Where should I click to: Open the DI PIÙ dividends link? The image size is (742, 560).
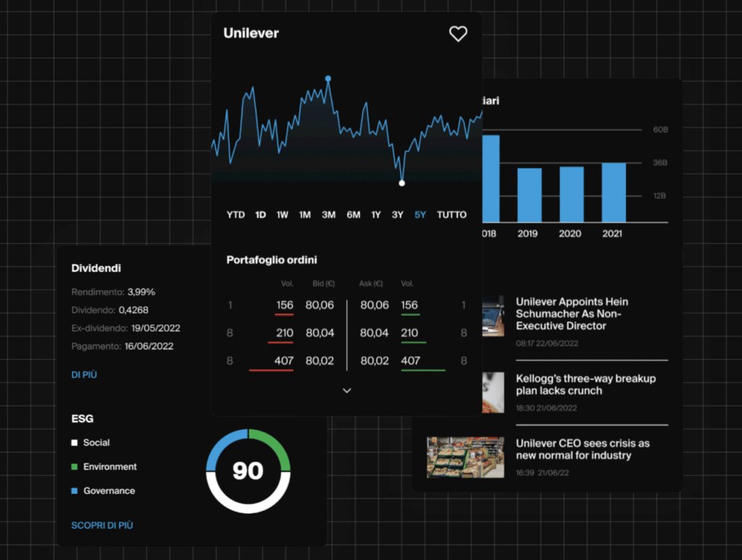84,375
